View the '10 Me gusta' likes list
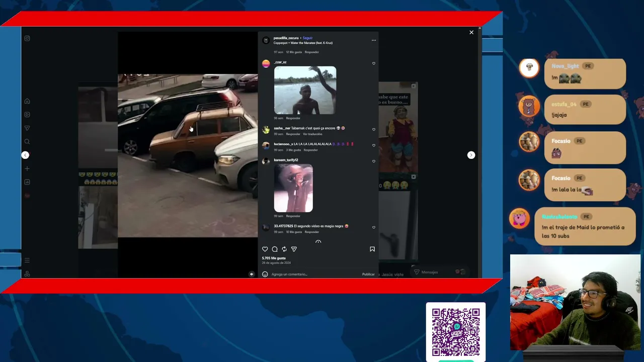This screenshot has height=362, width=644. click(x=294, y=232)
